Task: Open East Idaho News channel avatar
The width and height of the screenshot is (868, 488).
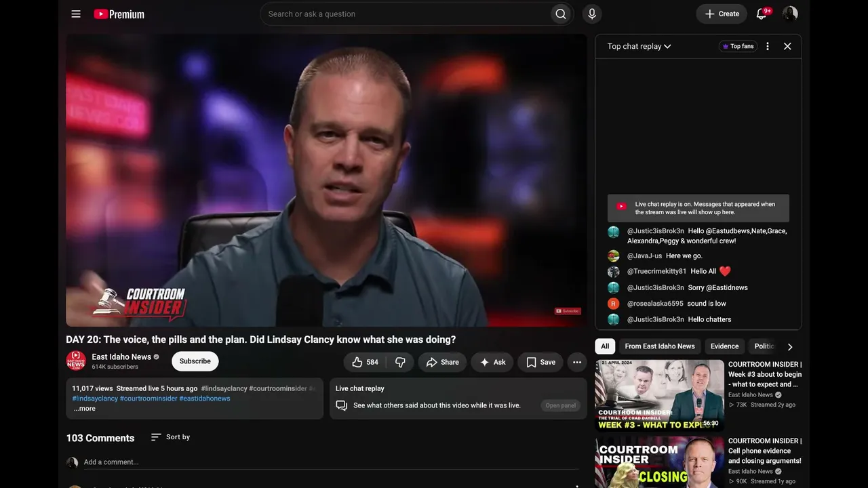Action: click(76, 361)
